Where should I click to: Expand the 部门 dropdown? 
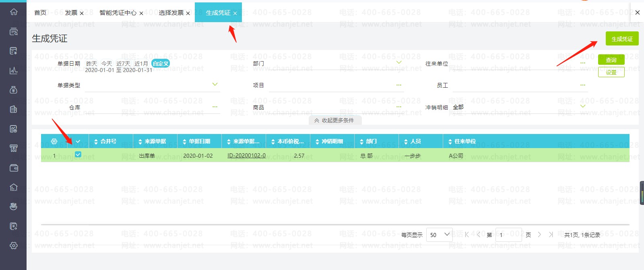(399, 62)
